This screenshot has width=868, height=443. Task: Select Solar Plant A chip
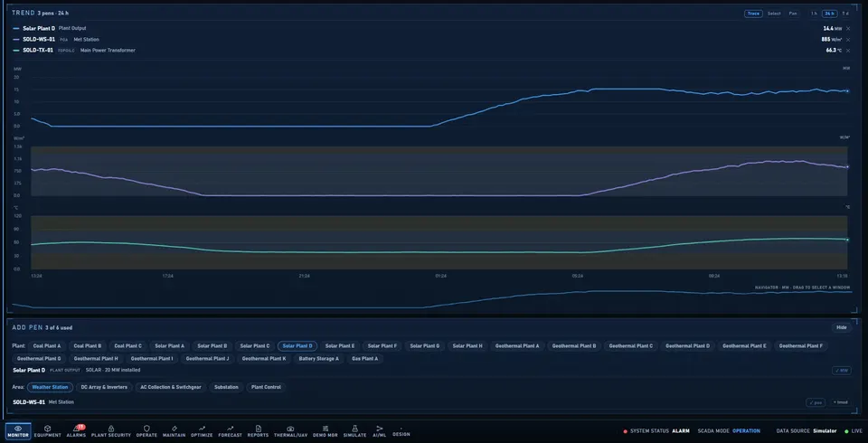169,346
